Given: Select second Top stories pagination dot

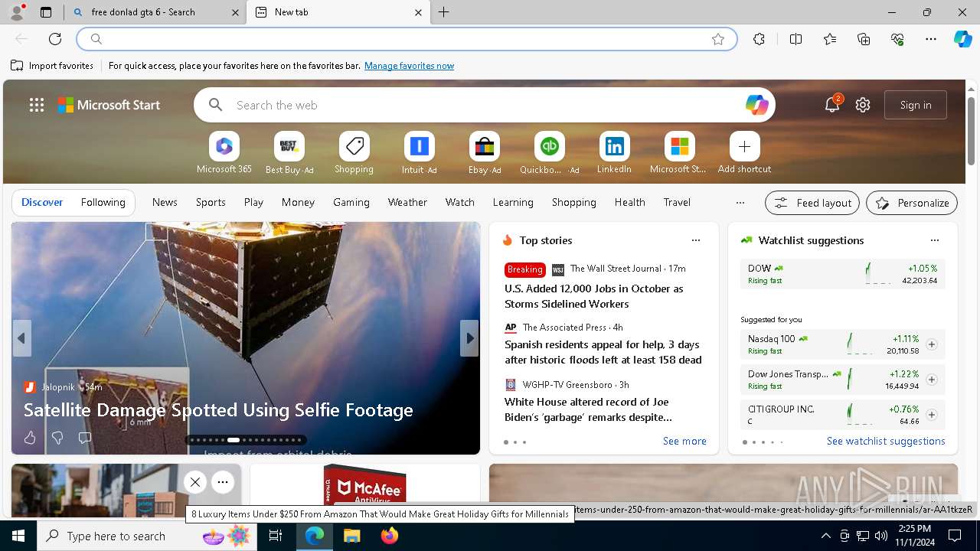Looking at the screenshot, I should (515, 442).
